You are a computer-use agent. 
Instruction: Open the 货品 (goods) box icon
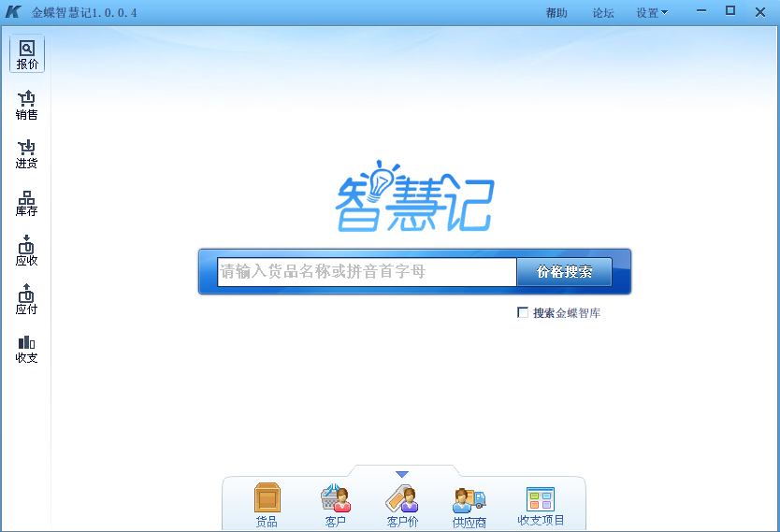[267, 505]
